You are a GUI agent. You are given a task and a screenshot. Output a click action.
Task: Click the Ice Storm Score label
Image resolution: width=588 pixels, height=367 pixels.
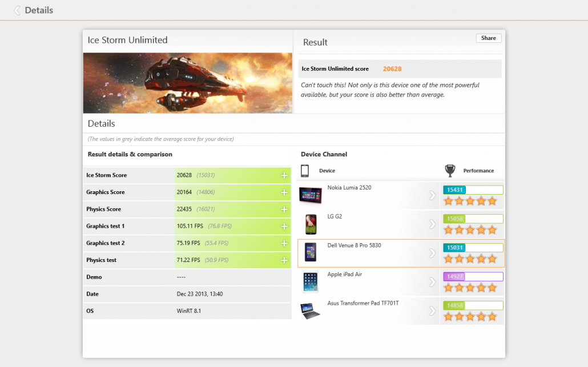(107, 175)
